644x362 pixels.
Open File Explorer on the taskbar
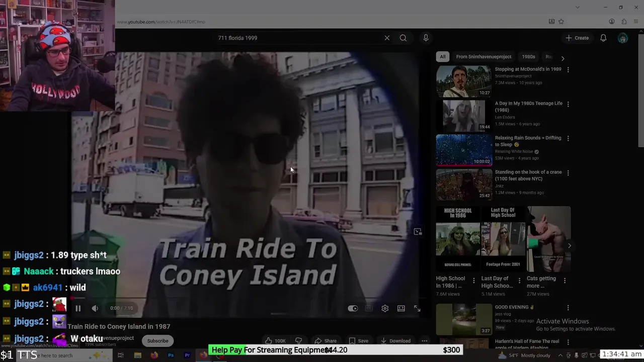point(137,355)
